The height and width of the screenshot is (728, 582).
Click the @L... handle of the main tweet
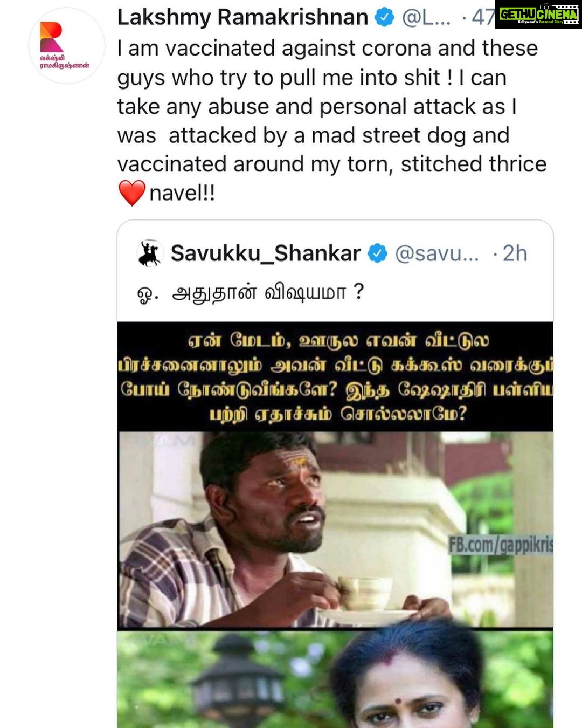[426, 18]
